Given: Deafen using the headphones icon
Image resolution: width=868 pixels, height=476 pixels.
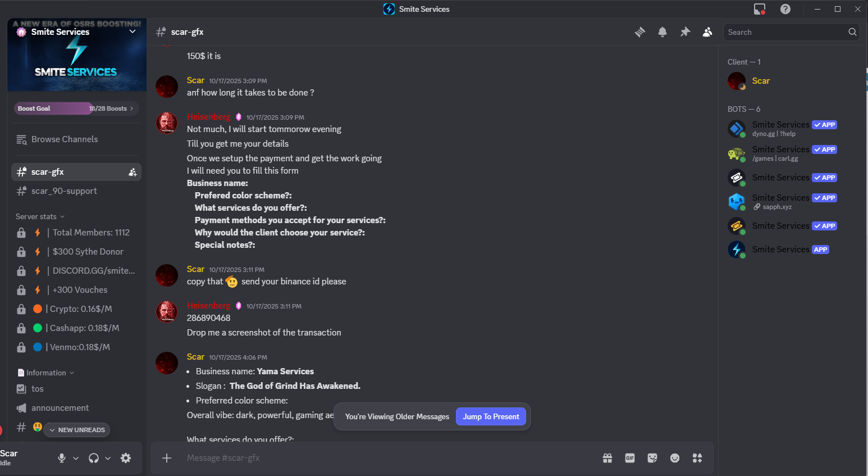Looking at the screenshot, I should (94, 458).
